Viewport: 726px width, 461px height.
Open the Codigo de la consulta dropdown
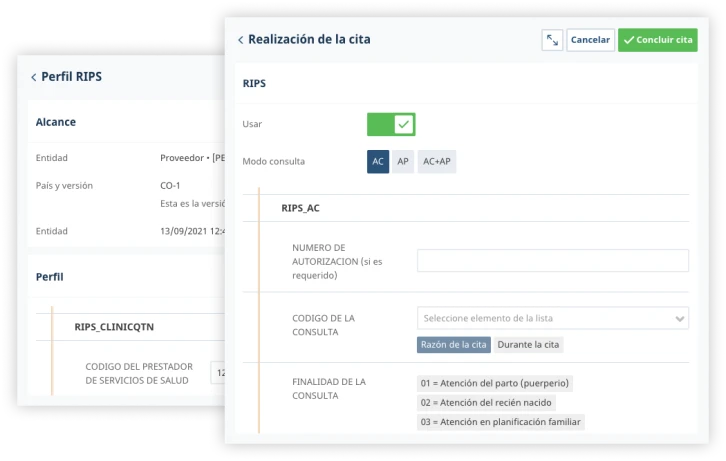pos(553,318)
